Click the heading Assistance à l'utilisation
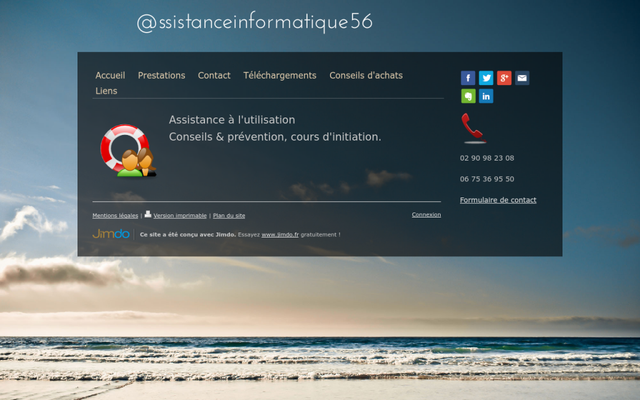The image size is (640, 400). point(232,120)
